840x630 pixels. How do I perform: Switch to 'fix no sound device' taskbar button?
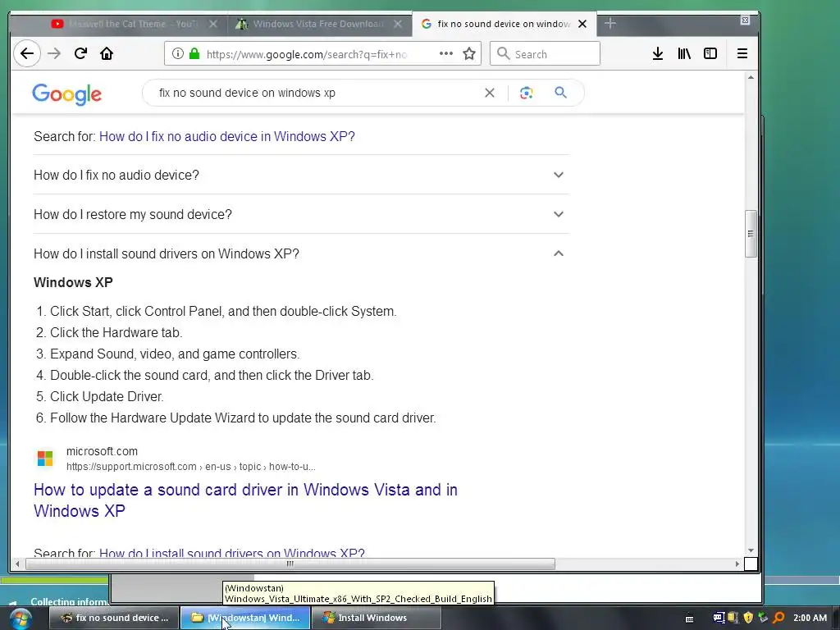(113, 618)
